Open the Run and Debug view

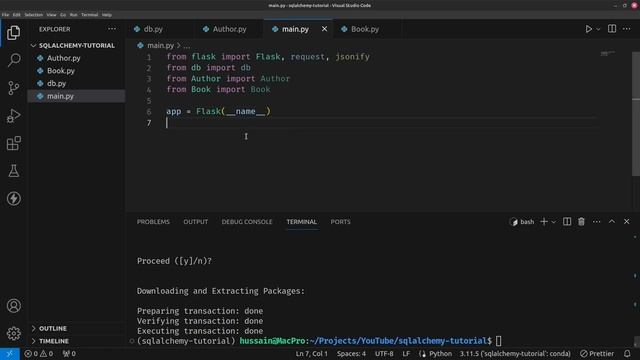[x=13, y=116]
